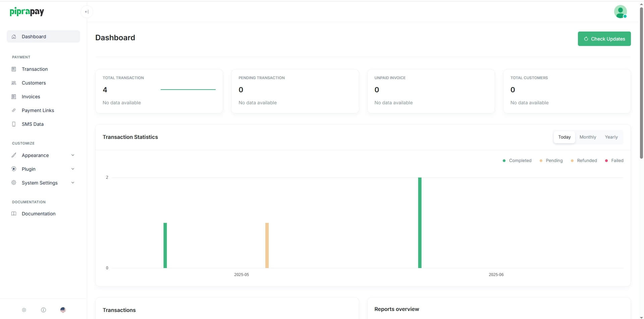Screen dimensions: 644x319
Task: Click the 2025-05 axis label
Action: point(241,275)
